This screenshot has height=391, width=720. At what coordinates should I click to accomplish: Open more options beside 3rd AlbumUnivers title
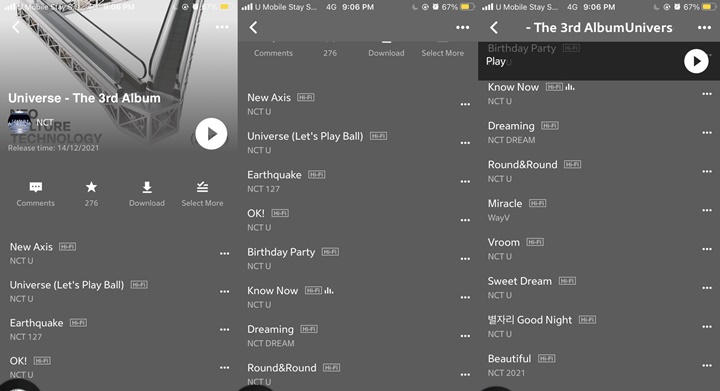click(704, 28)
